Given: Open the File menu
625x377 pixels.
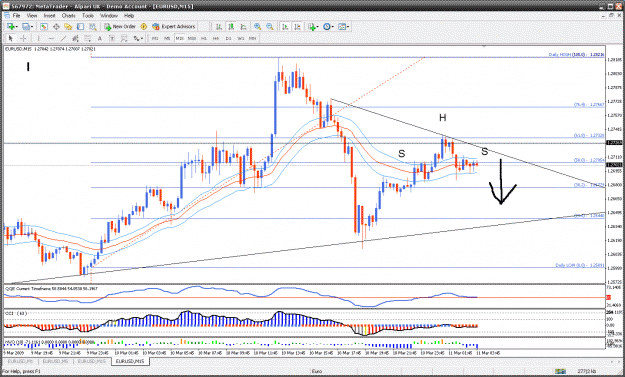Looking at the screenshot, I should (x=16, y=16).
